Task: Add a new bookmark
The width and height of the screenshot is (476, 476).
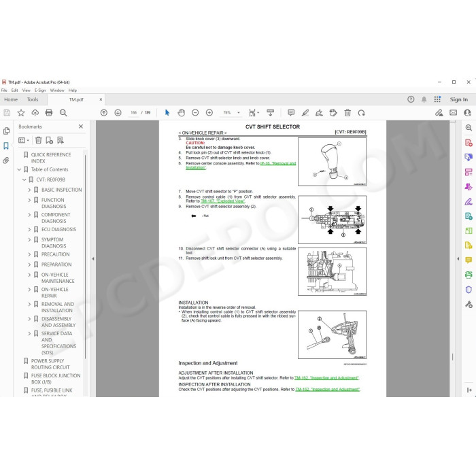Action: pyautogui.click(x=49, y=140)
